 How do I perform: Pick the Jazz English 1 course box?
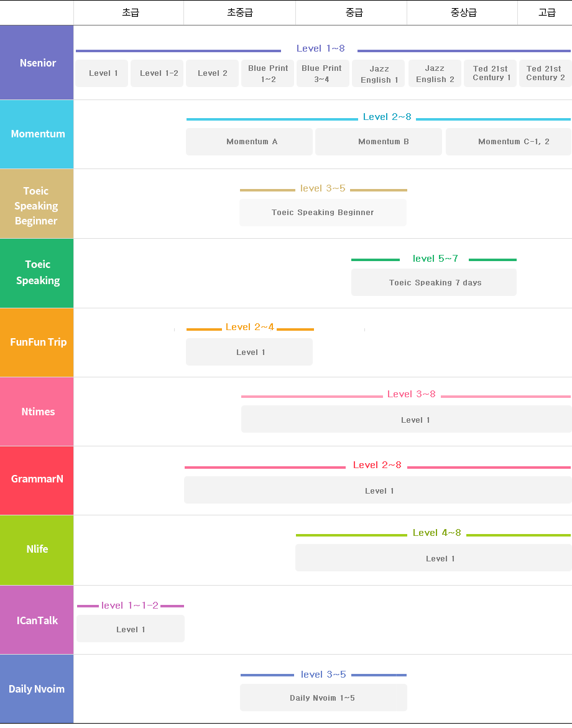pos(379,73)
